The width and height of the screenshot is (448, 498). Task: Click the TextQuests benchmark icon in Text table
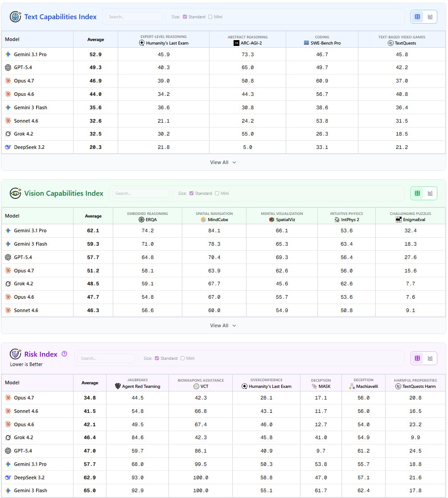click(x=390, y=43)
